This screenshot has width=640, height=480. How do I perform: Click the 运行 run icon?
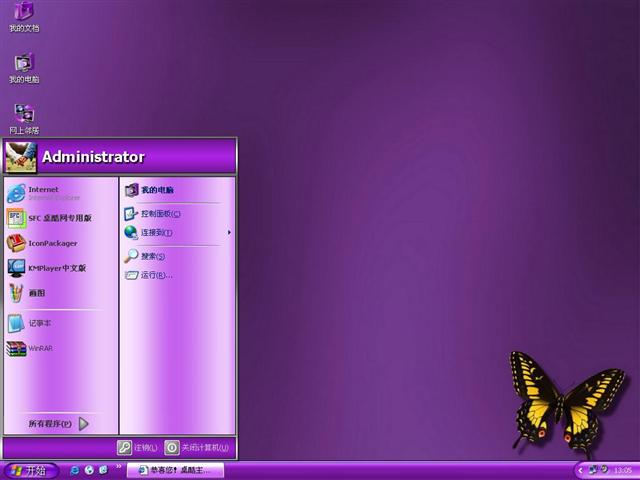pyautogui.click(x=131, y=276)
